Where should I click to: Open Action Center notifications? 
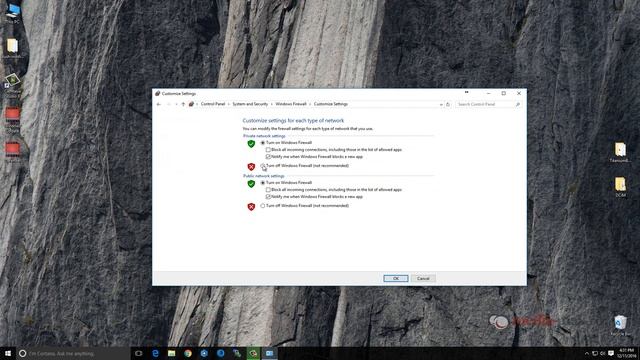611,353
